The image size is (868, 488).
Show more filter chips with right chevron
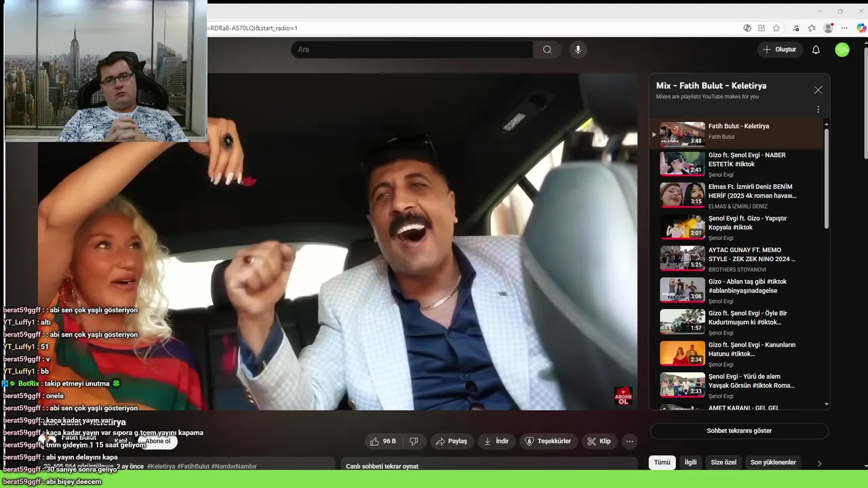click(818, 463)
